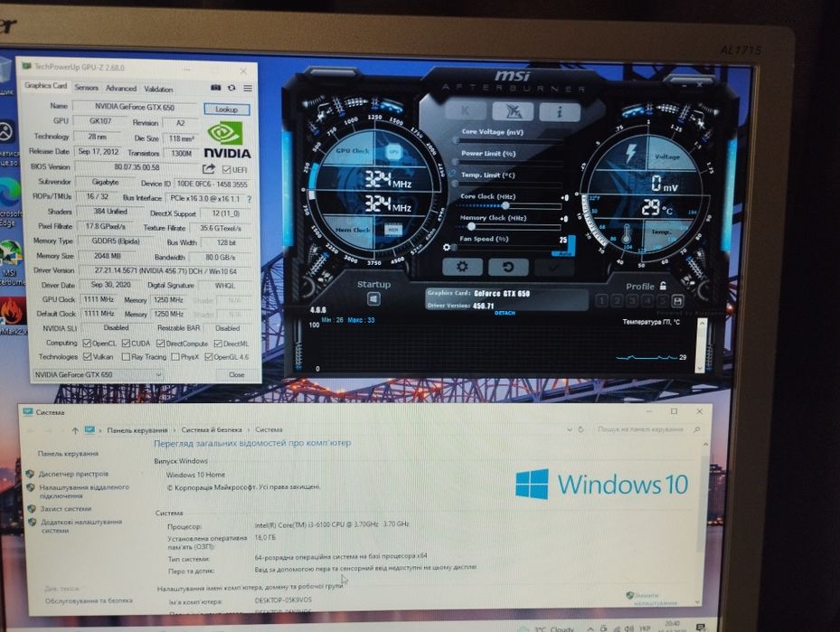
Task: Expand the control panel address bar dropdown
Action: (x=569, y=429)
